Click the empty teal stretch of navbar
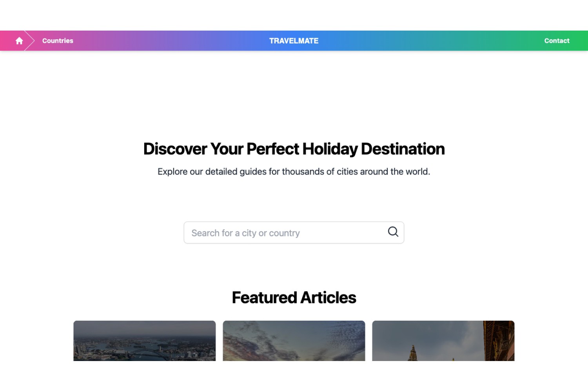 (x=431, y=41)
